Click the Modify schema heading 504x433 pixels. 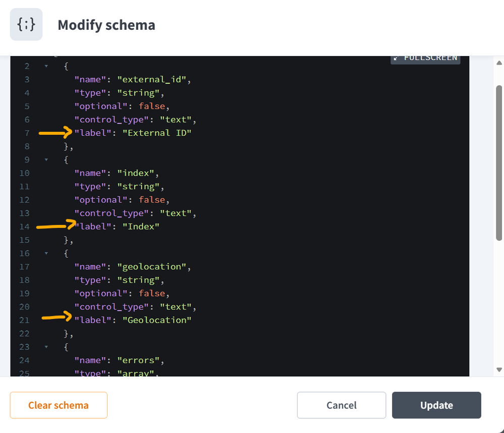coord(106,25)
